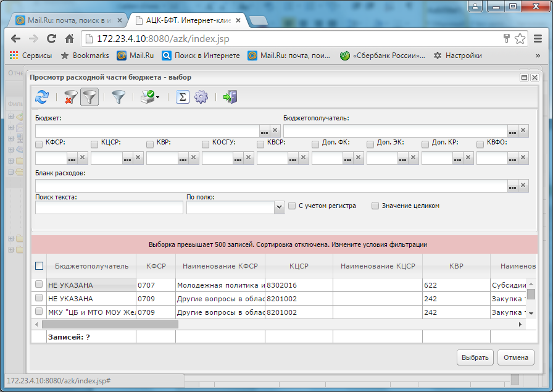Click into the Поиск текста input field

[x=109, y=208]
